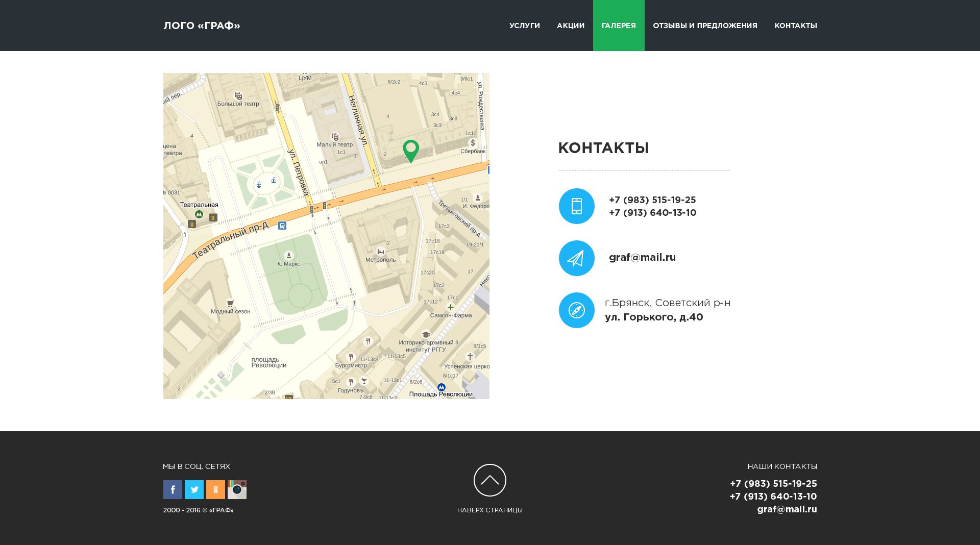The width and height of the screenshot is (980, 545).
Task: Click the Наверх страницы up arrow
Action: [490, 480]
